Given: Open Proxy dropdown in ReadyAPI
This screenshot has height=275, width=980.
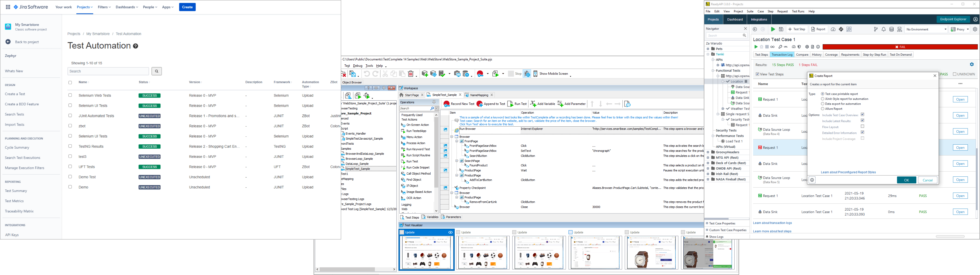Looking at the screenshot, I should pos(960,29).
